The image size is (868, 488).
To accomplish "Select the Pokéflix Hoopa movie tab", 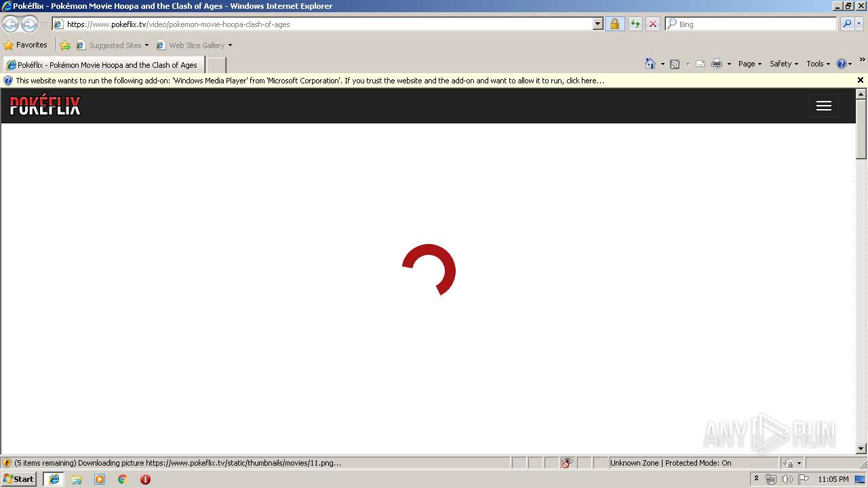I will pos(102,65).
